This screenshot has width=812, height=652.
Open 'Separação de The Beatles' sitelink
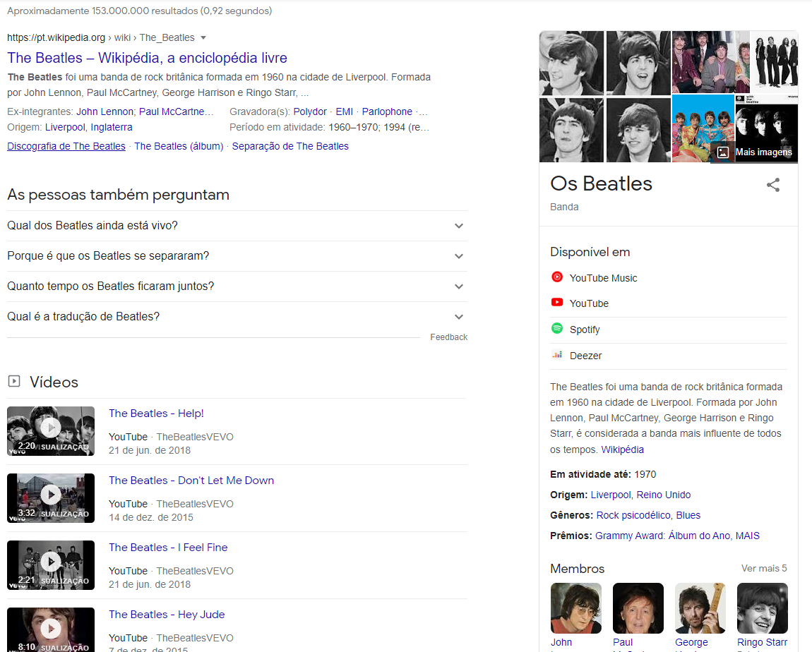[x=290, y=147]
